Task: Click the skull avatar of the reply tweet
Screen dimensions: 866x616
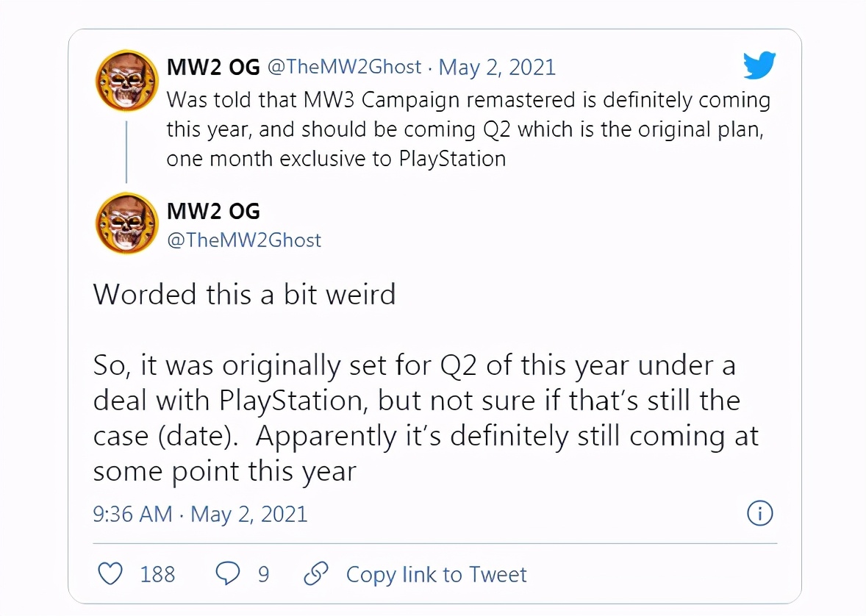Action: [x=127, y=223]
